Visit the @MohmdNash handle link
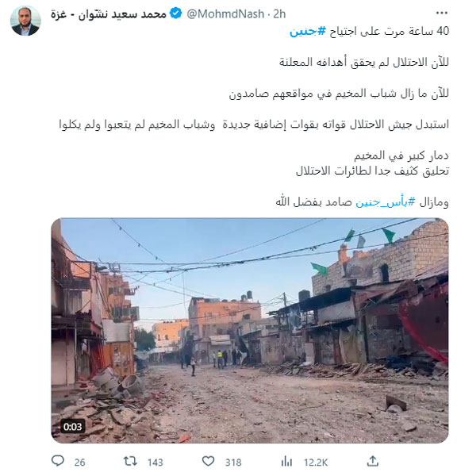The image size is (457, 476). click(225, 14)
